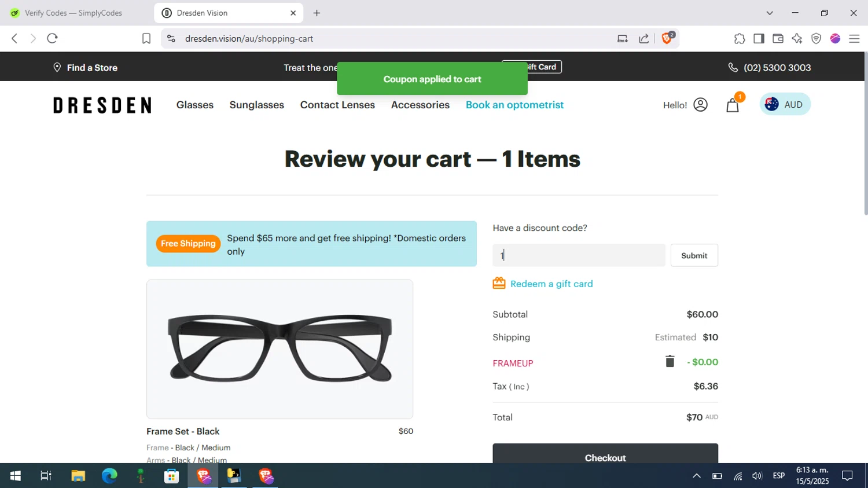
Task: Close the Dresden Vision tab
Action: point(293,13)
